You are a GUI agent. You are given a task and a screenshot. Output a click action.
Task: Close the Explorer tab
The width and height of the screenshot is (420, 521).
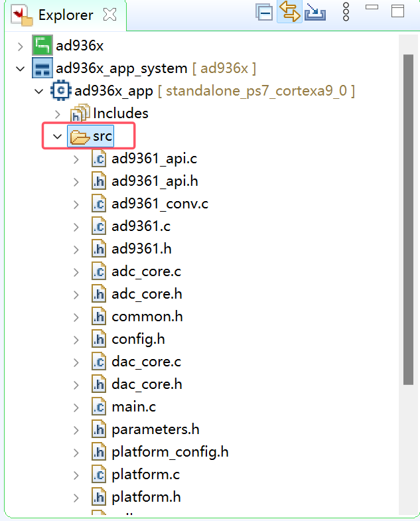[x=109, y=15]
